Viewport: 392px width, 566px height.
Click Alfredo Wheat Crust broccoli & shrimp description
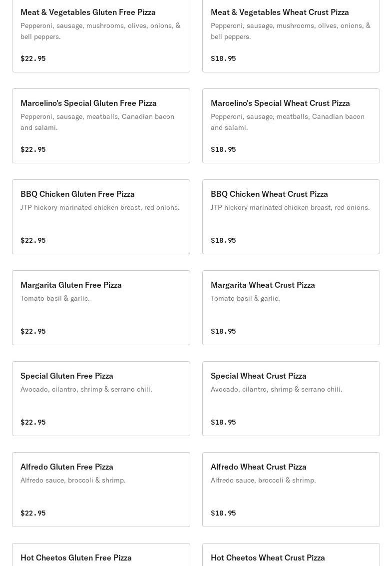click(263, 480)
